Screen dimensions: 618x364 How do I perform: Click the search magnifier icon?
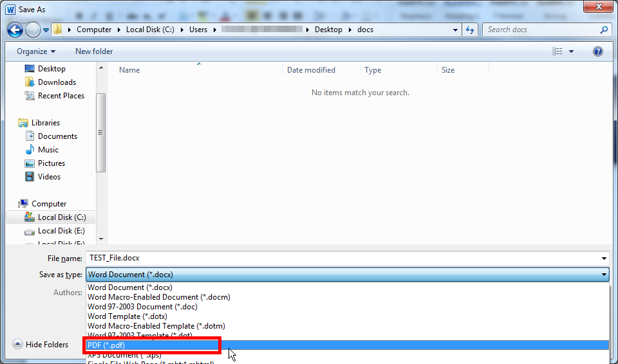pyautogui.click(x=604, y=30)
